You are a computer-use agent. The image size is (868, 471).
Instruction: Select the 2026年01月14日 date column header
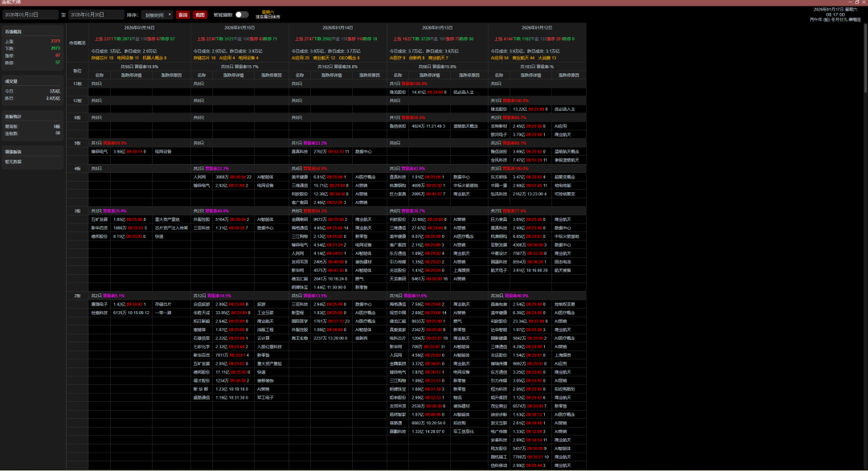(x=338, y=27)
